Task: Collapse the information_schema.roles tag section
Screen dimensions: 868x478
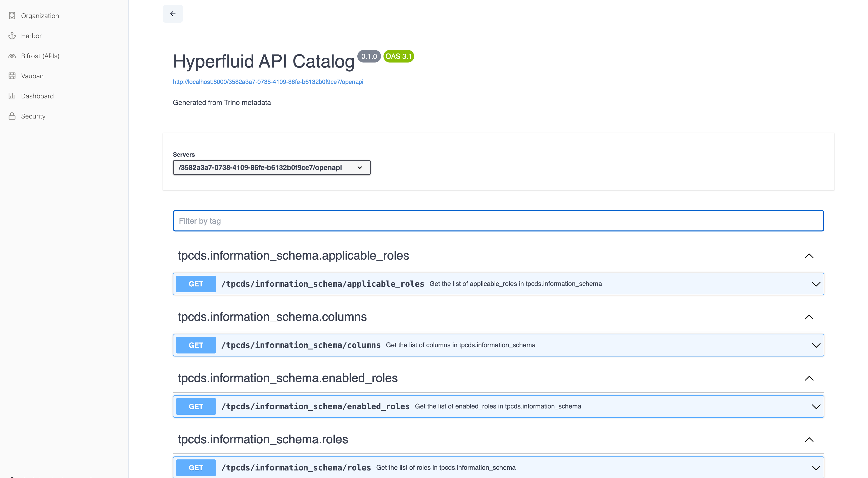Action: tap(809, 440)
